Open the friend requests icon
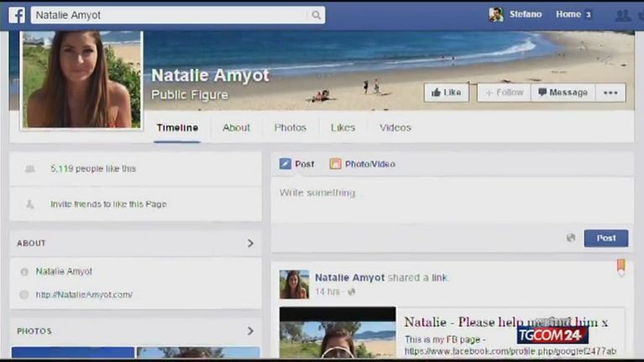644x362 pixels. tap(622, 15)
